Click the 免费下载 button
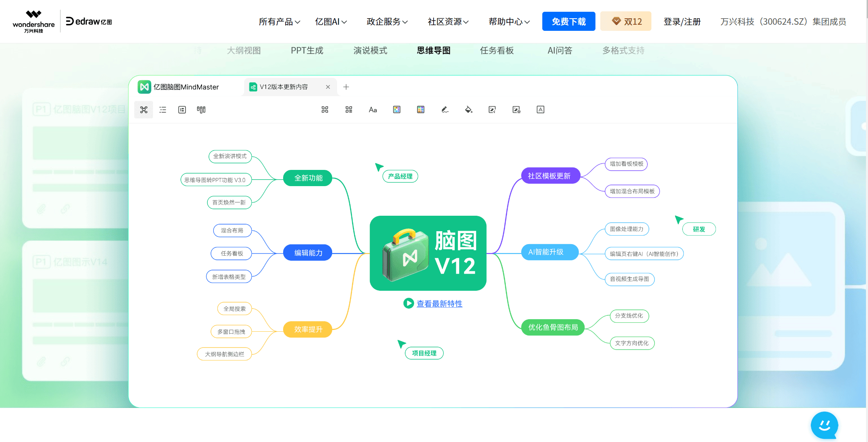Screen dimensions: 868x442 (x=569, y=21)
